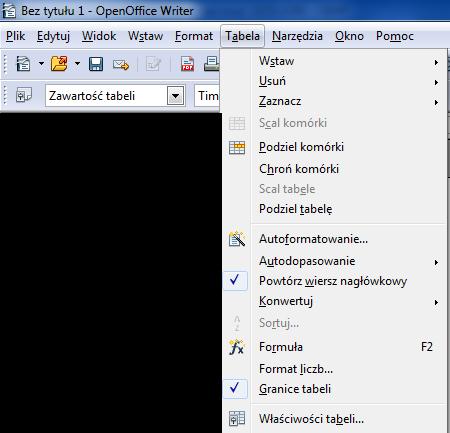Screen dimensions: 450x433
Task: Click the Formuła fx icon
Action: 237,347
